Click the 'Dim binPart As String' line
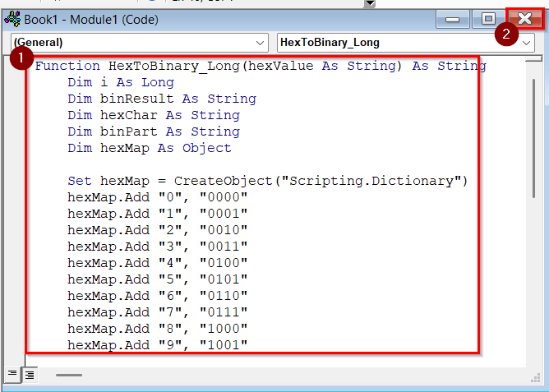Image resolution: width=549 pixels, height=392 pixels. (x=154, y=132)
